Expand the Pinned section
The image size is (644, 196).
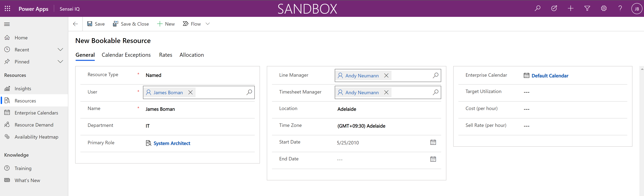tap(60, 62)
